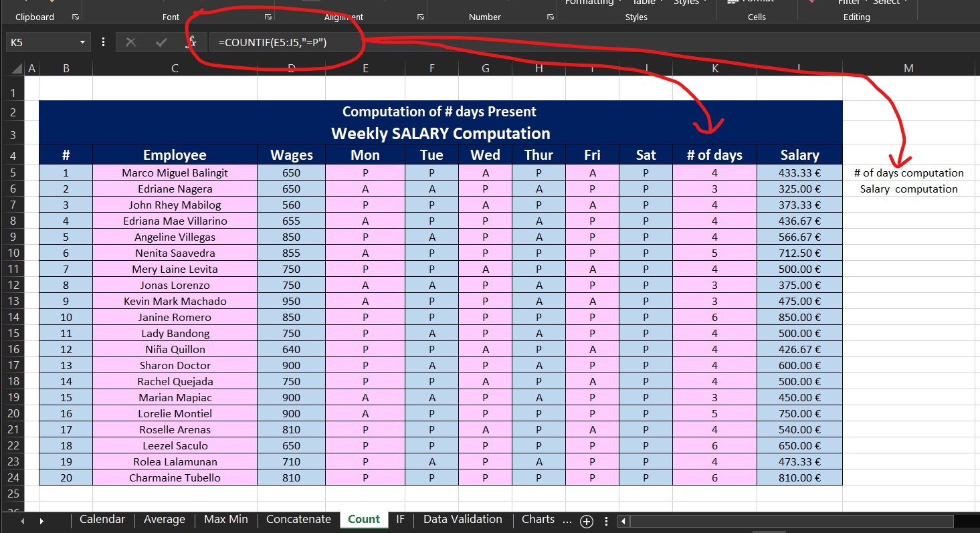The height and width of the screenshot is (533, 980).
Task: Click the formula bar containing COUNTIF formula
Action: (594, 42)
